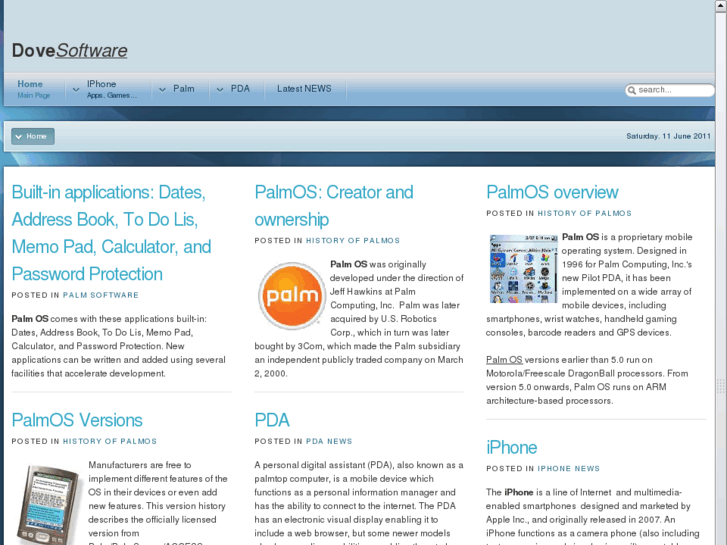Follow the underlined Palm OS text link

tap(504, 359)
